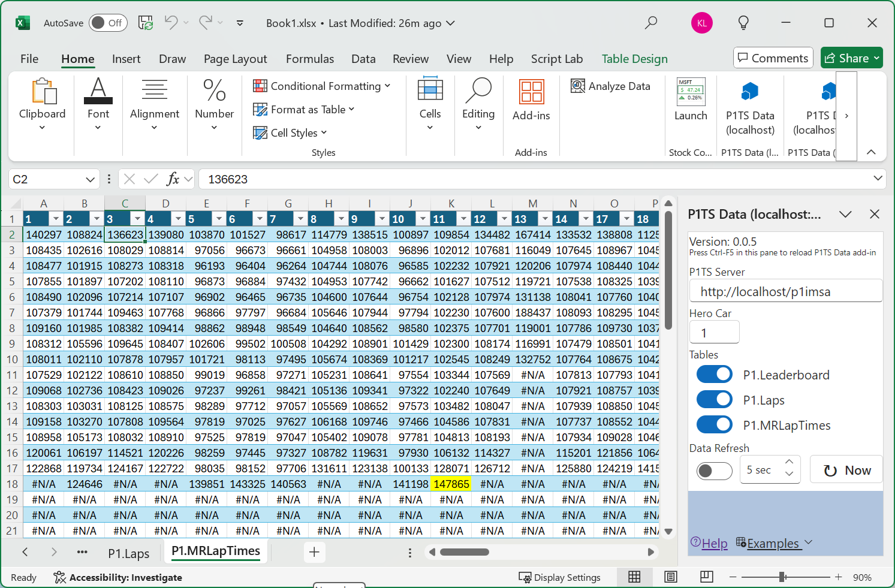Switch to Page Break Preview in status bar
This screenshot has width=895, height=588.
[707, 577]
